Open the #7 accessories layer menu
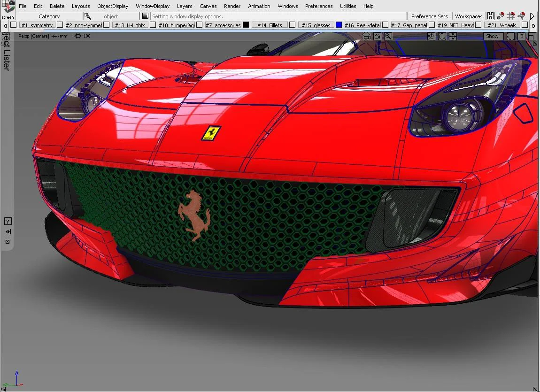Image resolution: width=540 pixels, height=392 pixels. coord(223,25)
